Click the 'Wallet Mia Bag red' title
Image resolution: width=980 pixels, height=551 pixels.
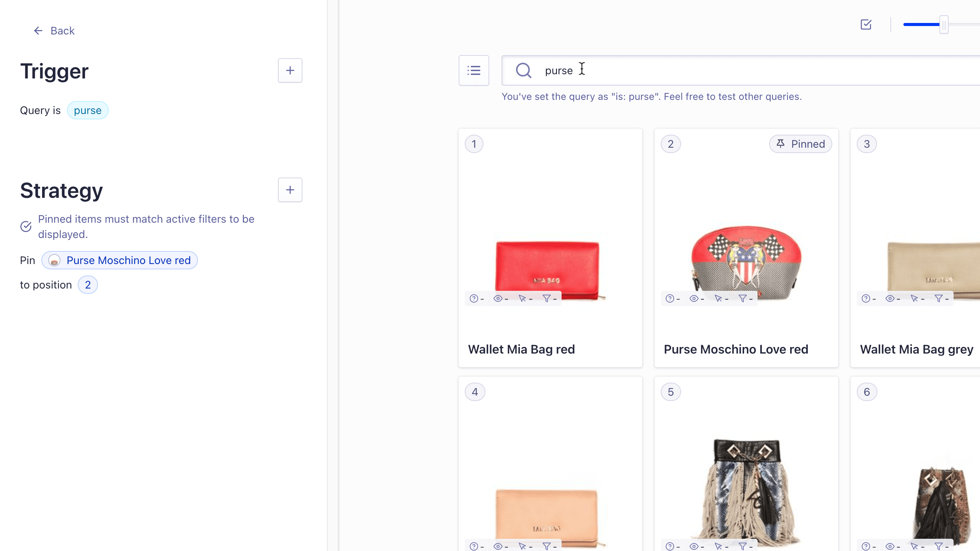(521, 349)
